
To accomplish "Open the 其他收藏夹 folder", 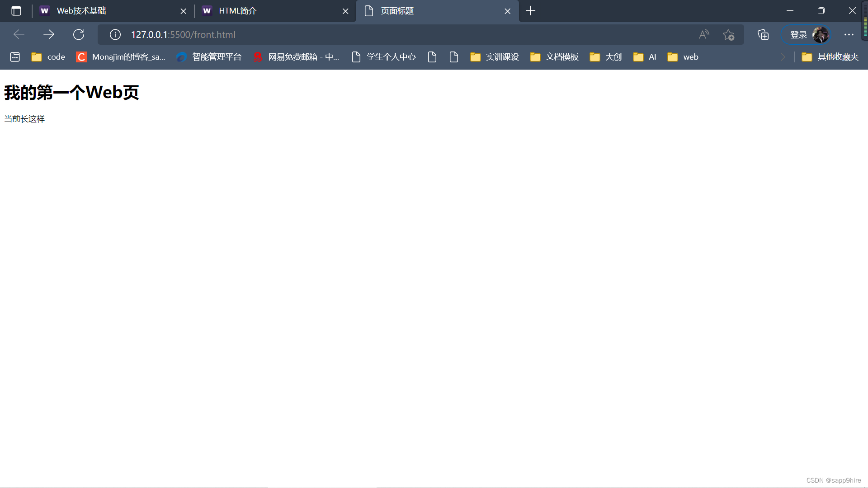I will (x=830, y=57).
